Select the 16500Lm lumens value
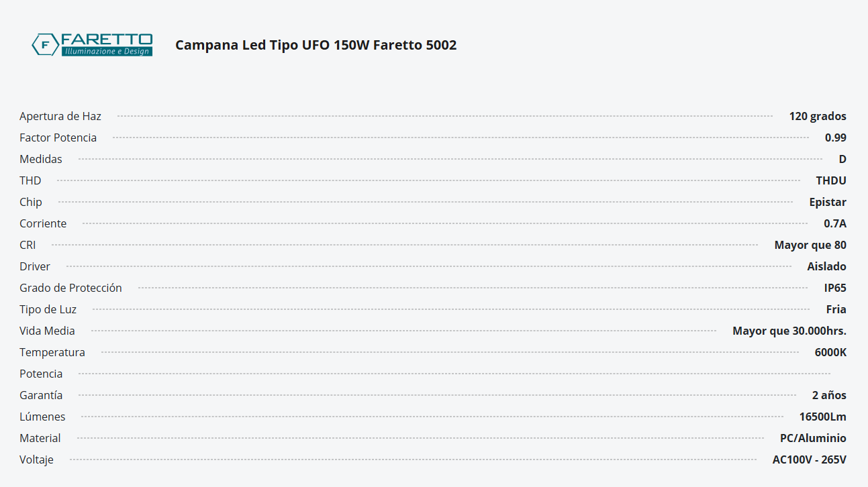Viewport: 868px width, 487px height. (822, 417)
